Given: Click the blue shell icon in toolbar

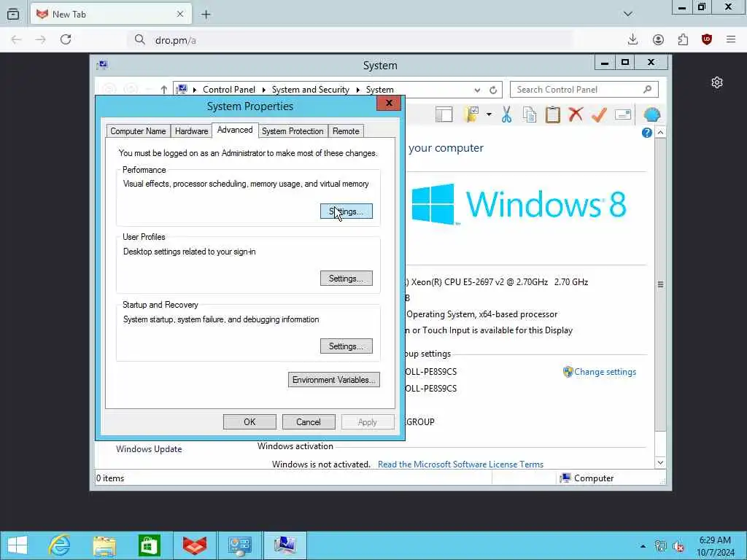Looking at the screenshot, I should click(x=651, y=114).
